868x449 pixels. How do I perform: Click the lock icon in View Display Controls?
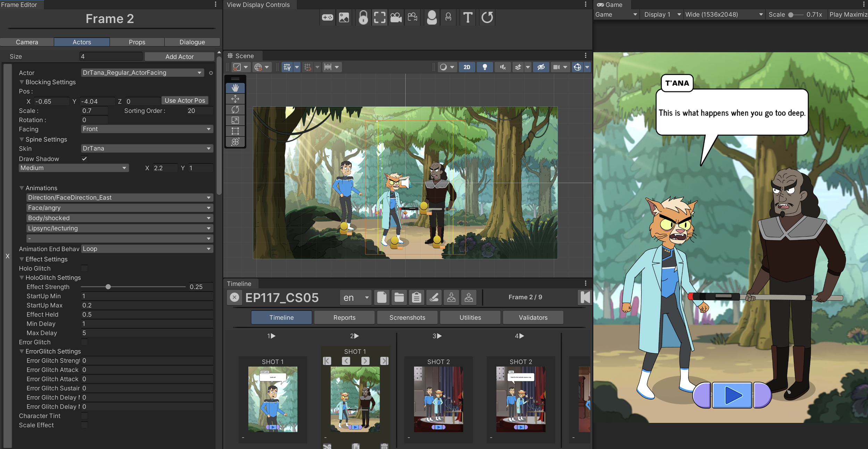click(363, 17)
